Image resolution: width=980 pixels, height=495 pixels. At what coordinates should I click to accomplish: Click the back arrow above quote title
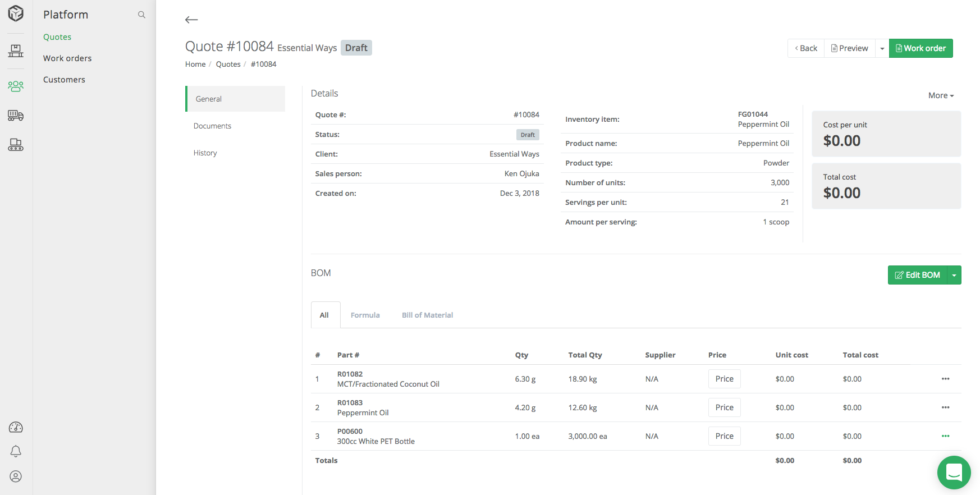point(191,20)
